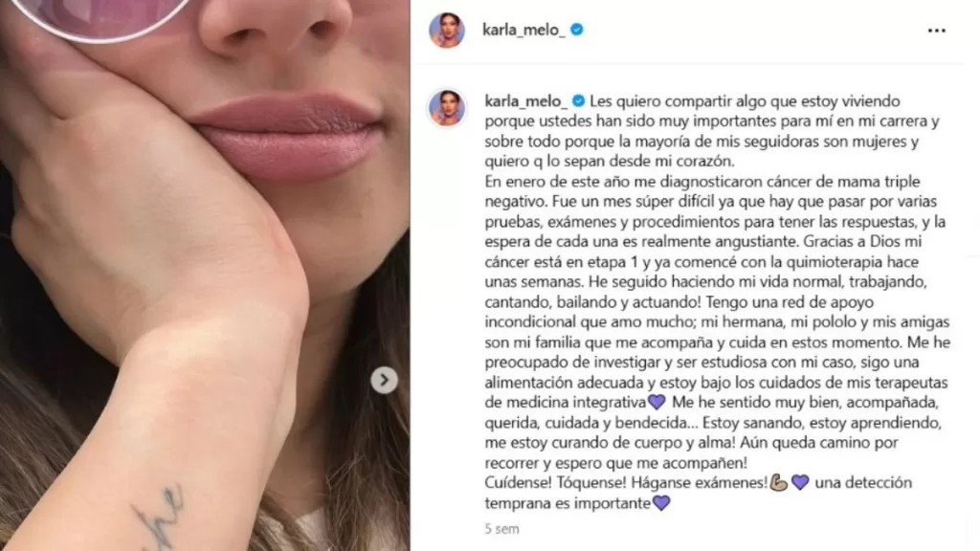This screenshot has height=551, width=980.
Task: Open the three-dot more options menu
Action: 936,31
